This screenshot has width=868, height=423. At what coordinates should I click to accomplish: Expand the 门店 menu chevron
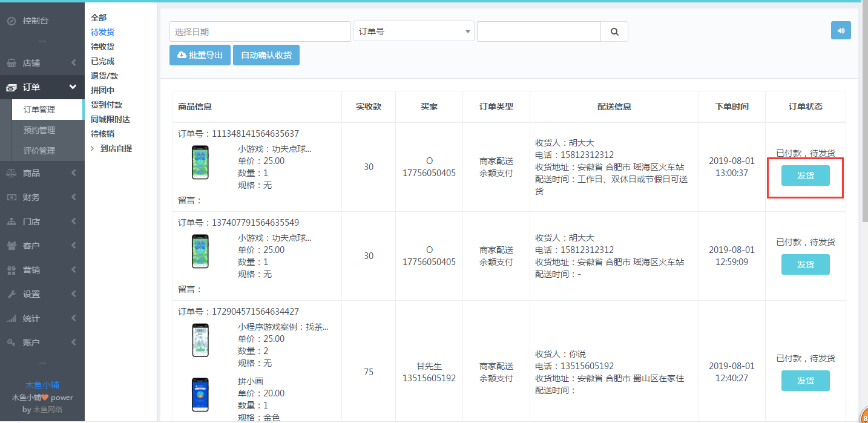pos(73,221)
